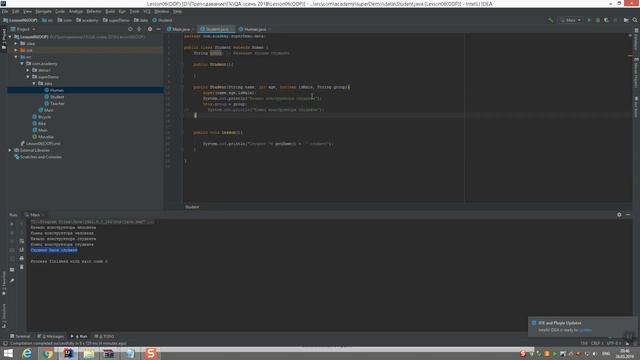Expand the demo1 package
The height and width of the screenshot is (360, 640).
click(28, 70)
